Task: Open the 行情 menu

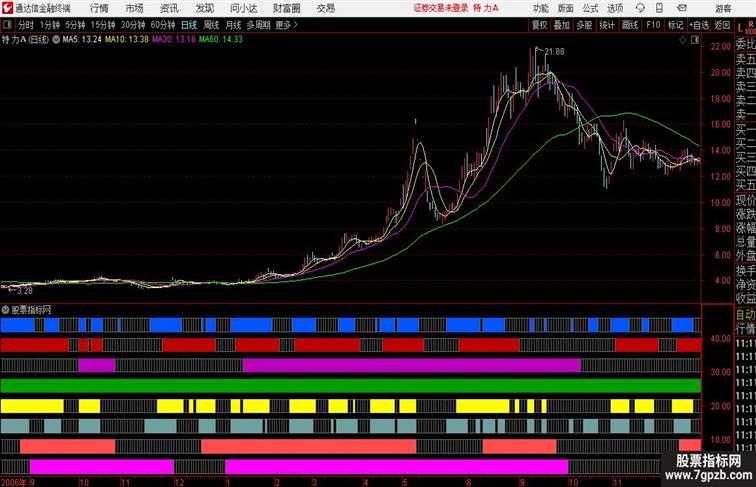Action: (99, 8)
